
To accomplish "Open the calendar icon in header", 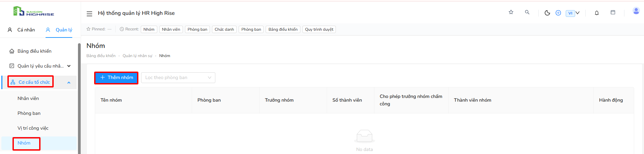I will click(613, 12).
